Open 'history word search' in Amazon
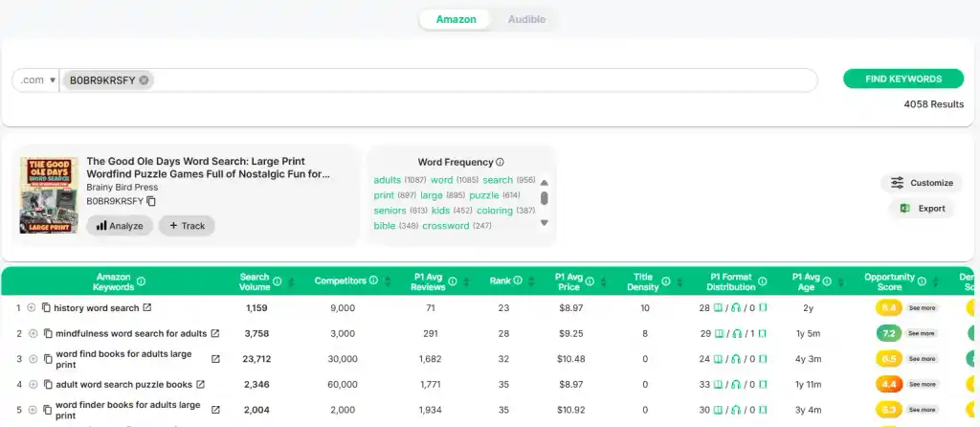This screenshot has height=427, width=980. pos(146,307)
